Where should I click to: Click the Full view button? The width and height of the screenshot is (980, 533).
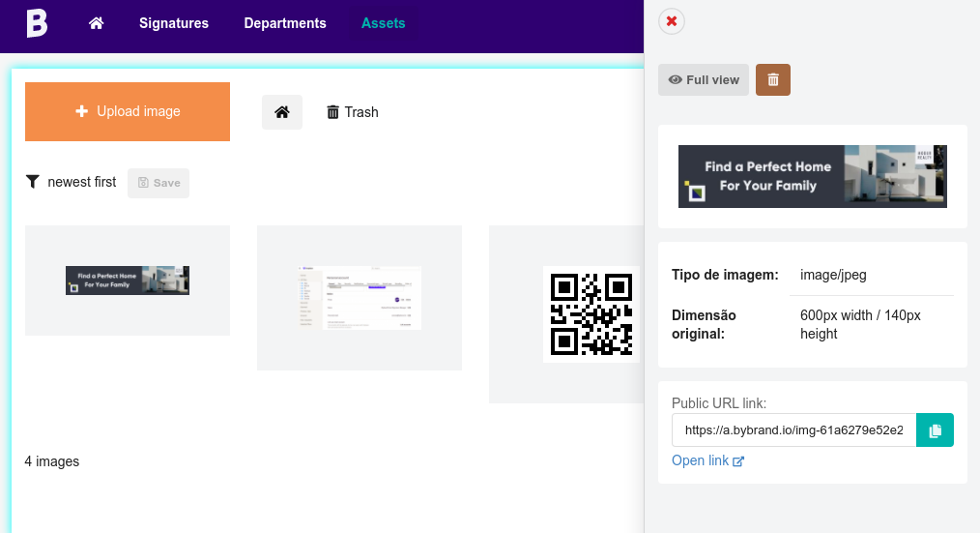pos(704,79)
